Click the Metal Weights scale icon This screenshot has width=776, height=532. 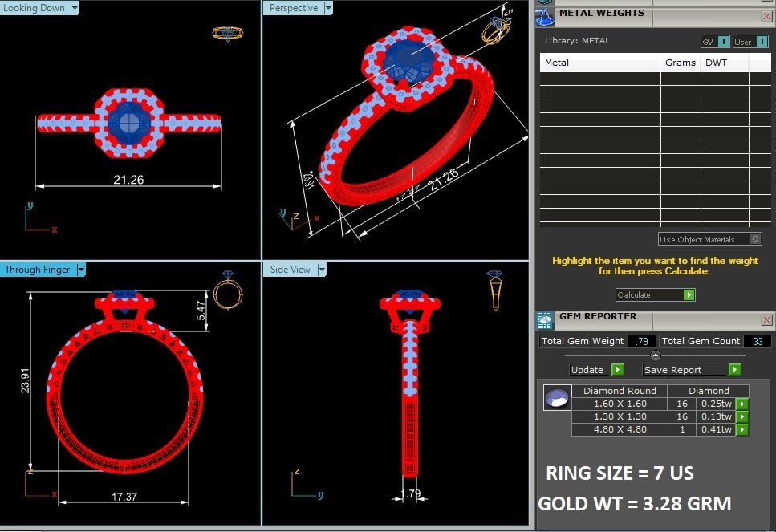[x=545, y=14]
